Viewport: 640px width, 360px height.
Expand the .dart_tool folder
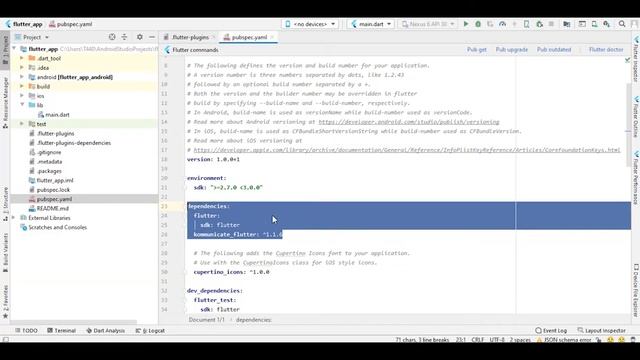[22, 58]
